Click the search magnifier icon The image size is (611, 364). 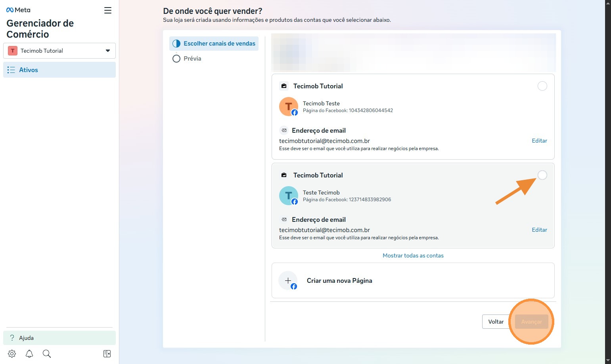[x=47, y=354]
